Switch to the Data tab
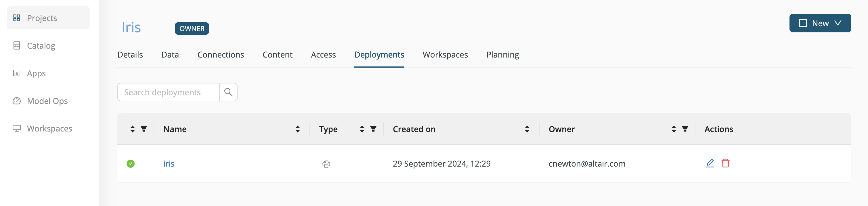This screenshot has width=868, height=206. pos(170,55)
